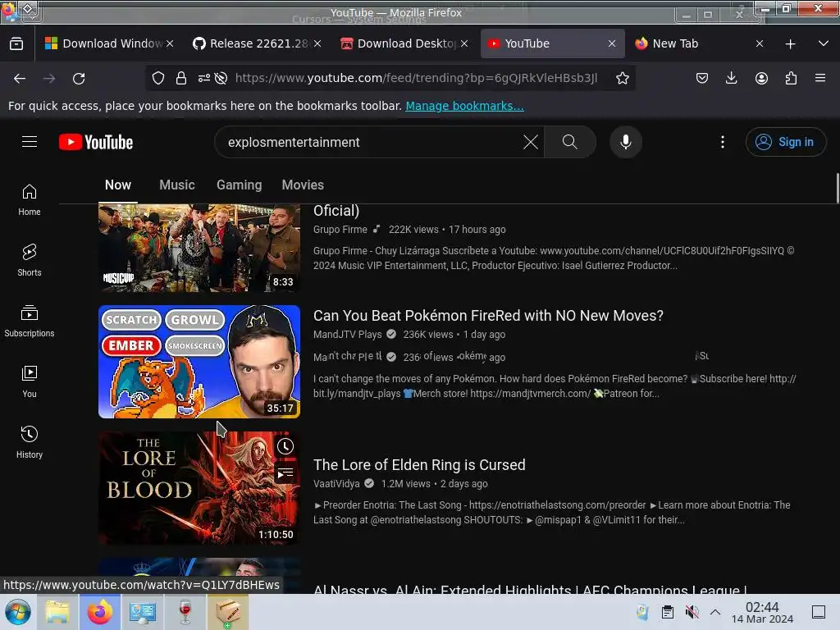Open the clipboard tray icon
The image size is (840, 630).
click(668, 612)
